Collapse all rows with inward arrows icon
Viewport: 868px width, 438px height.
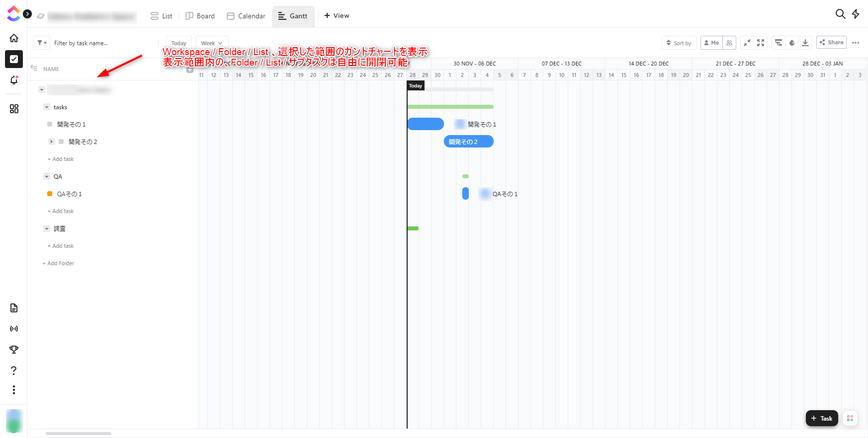747,43
